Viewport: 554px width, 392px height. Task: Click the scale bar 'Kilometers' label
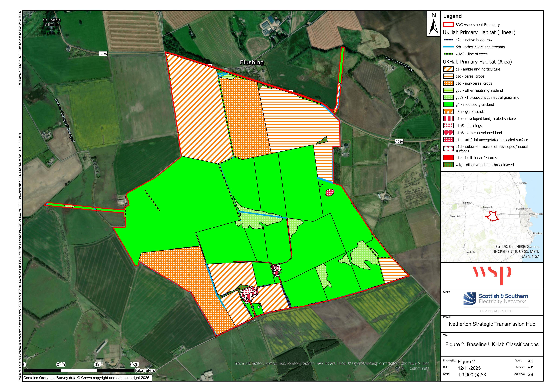coord(145,370)
